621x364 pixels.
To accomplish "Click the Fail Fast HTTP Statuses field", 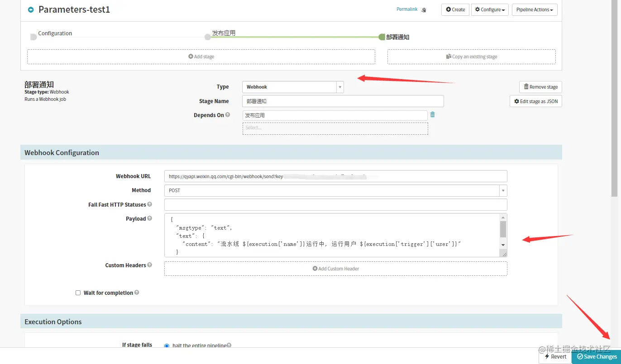I will click(x=335, y=205).
